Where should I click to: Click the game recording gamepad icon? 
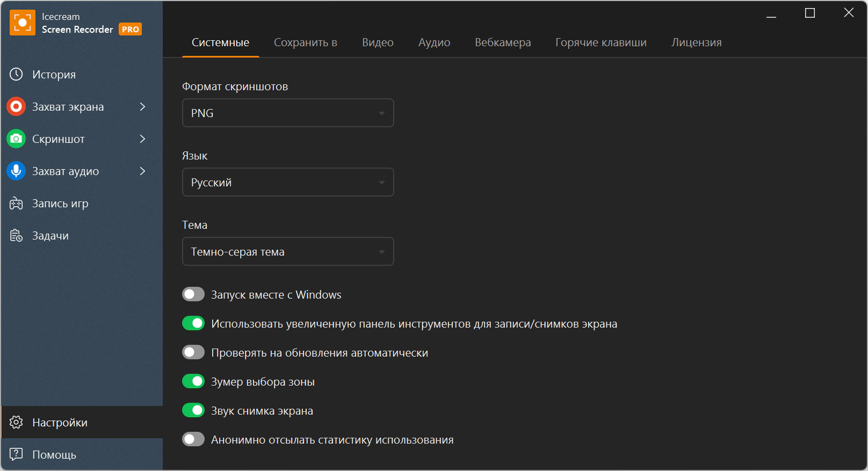tap(16, 204)
